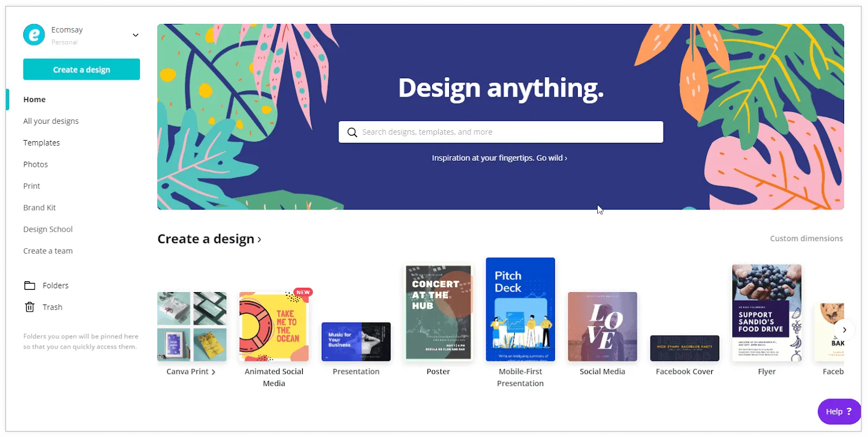868x437 pixels.
Task: Open the Mobile-First Presentation thumbnail
Action: 520,309
